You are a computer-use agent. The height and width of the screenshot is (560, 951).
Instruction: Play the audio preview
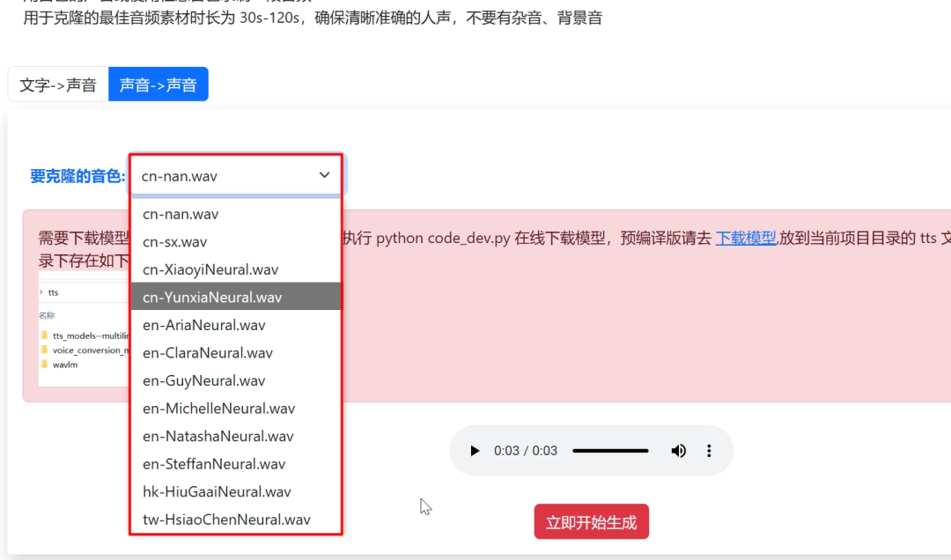click(475, 450)
